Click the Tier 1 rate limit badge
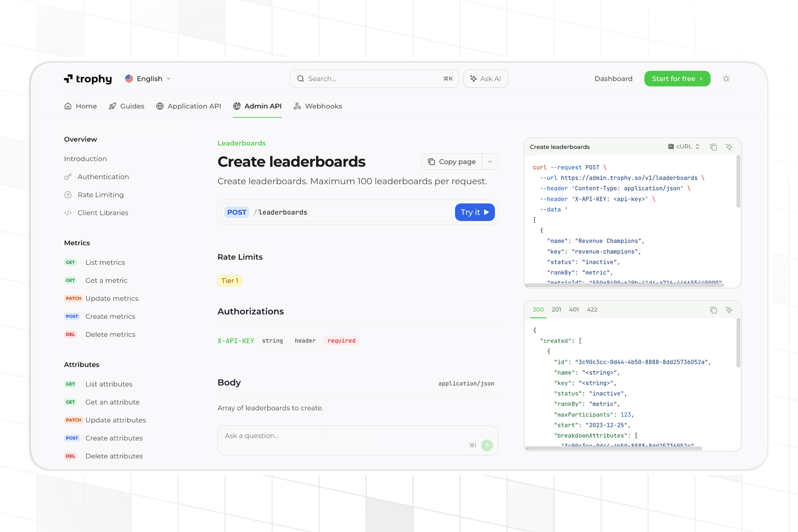This screenshot has width=798, height=532. [x=229, y=281]
